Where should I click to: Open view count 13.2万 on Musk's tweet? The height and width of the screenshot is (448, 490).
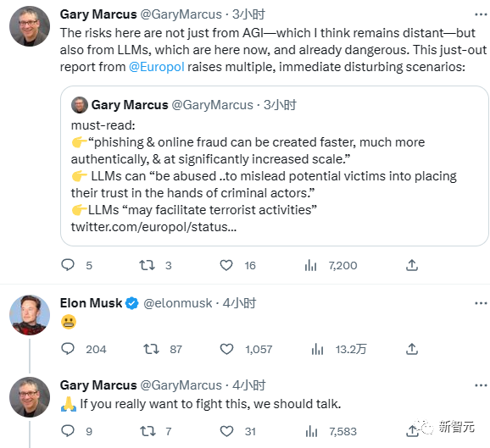point(317,349)
